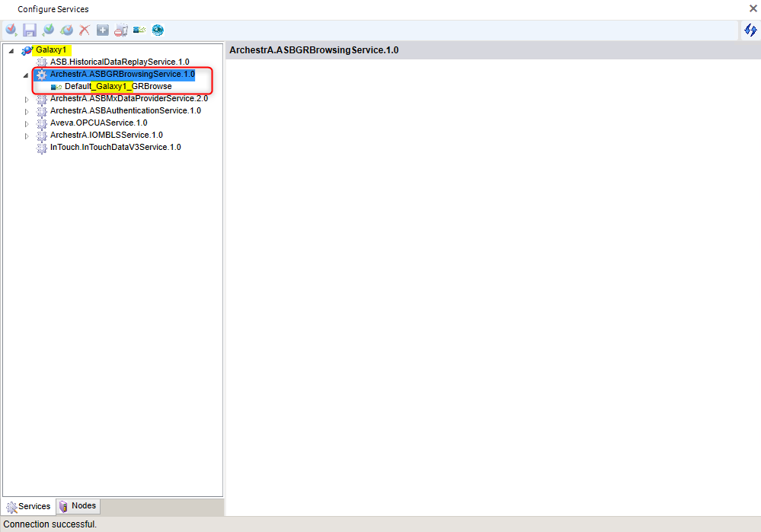This screenshot has width=761, height=532.
Task: Click gear icon beside ASB.HistoricalDataReplayService.1.0
Action: tap(42, 62)
